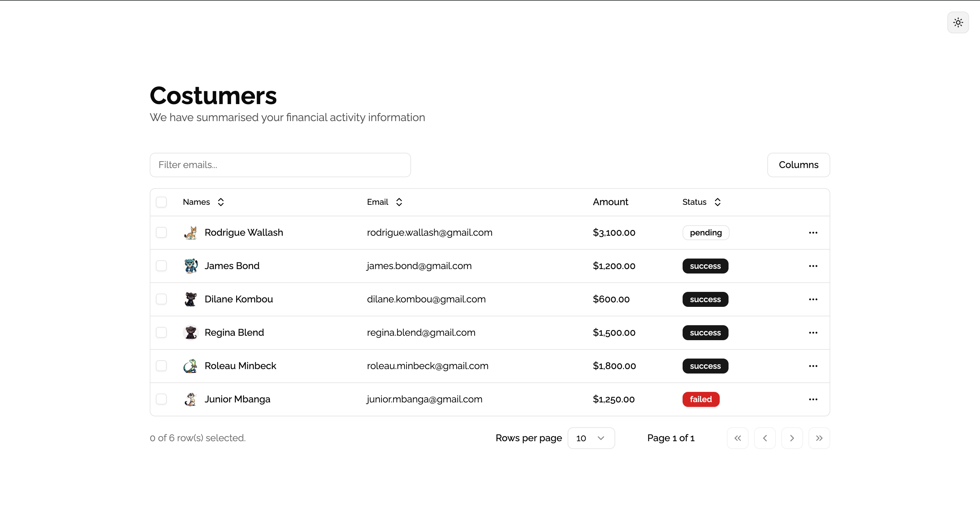The height and width of the screenshot is (530, 980).
Task: Sort by the Status column header
Action: [701, 202]
